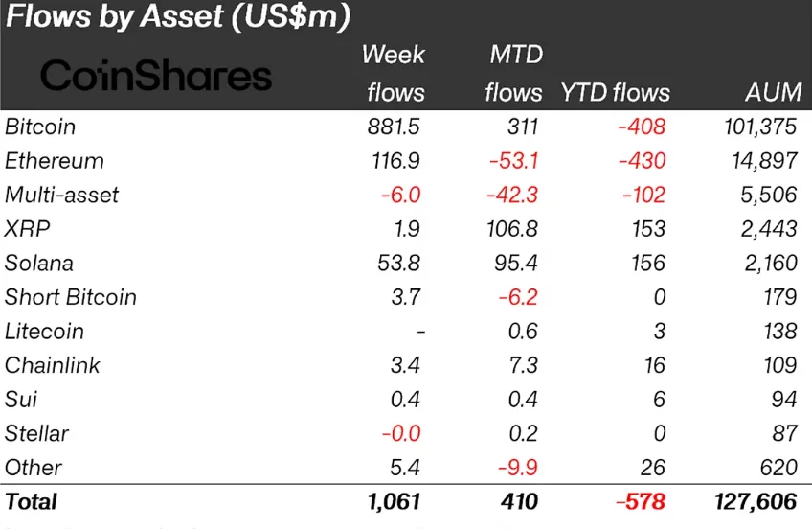The image size is (812, 529).
Task: Select the "Week flows" column header
Action: click(x=394, y=73)
